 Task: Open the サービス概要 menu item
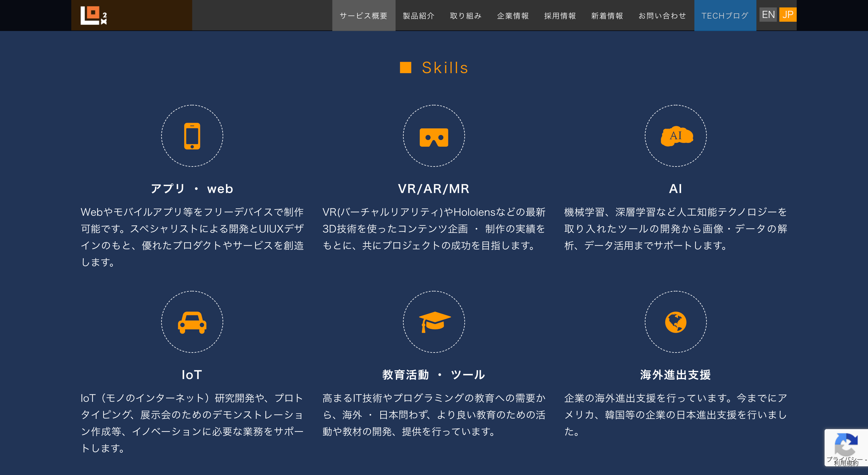tap(364, 16)
